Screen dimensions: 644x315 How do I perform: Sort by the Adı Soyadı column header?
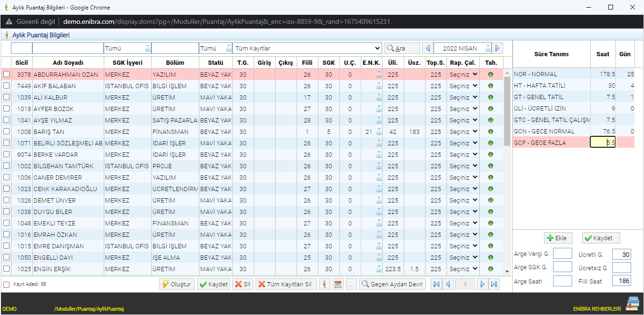click(68, 63)
